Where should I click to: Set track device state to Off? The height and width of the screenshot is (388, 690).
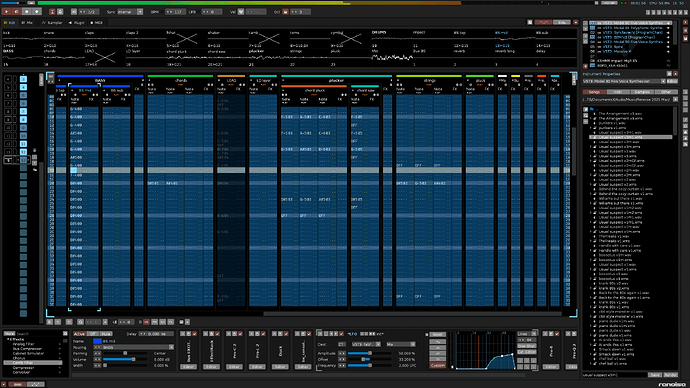click(92, 334)
